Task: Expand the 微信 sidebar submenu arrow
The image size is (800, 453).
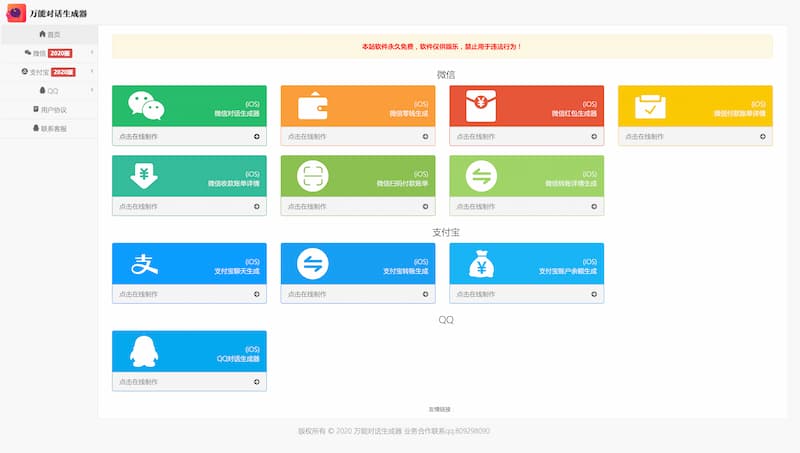Action: coord(92,53)
